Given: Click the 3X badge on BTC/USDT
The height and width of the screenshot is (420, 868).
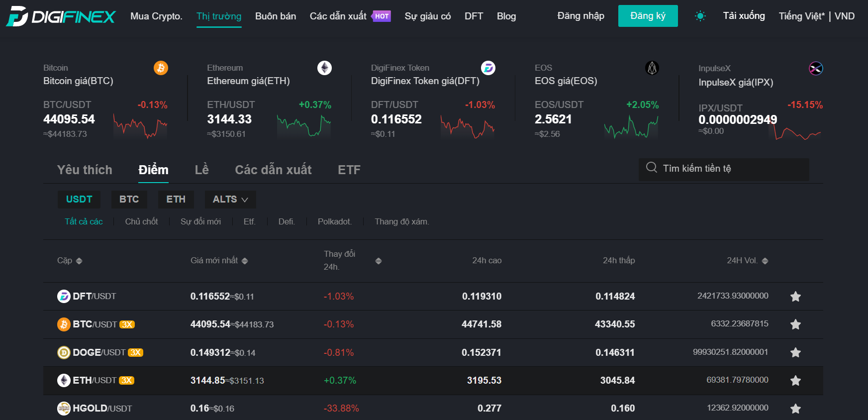Looking at the screenshot, I should click(127, 324).
